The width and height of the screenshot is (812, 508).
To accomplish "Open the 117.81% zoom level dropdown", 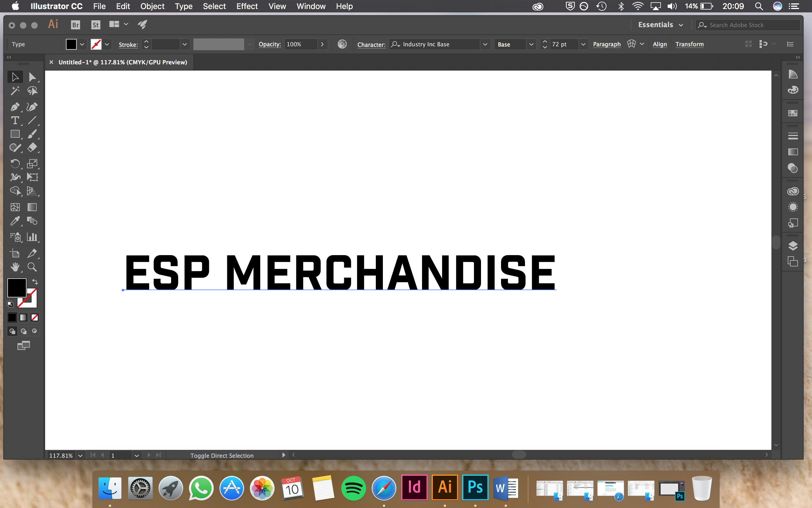I will point(81,456).
